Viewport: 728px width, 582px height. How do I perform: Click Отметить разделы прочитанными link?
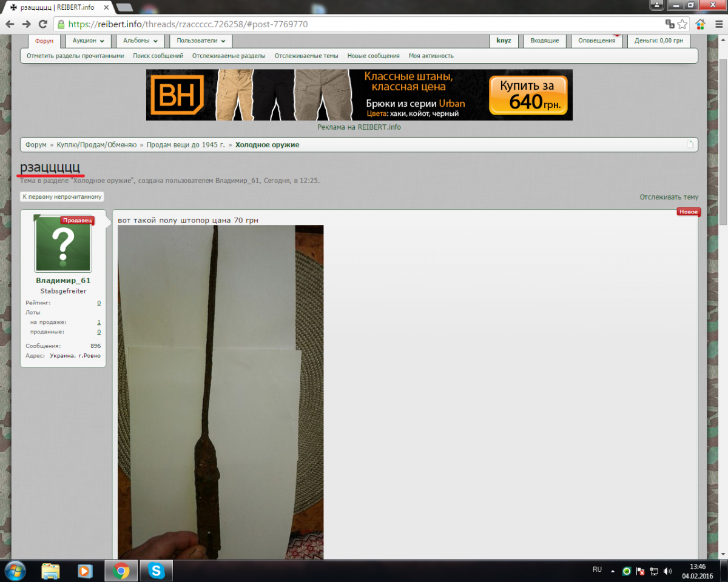(x=75, y=56)
